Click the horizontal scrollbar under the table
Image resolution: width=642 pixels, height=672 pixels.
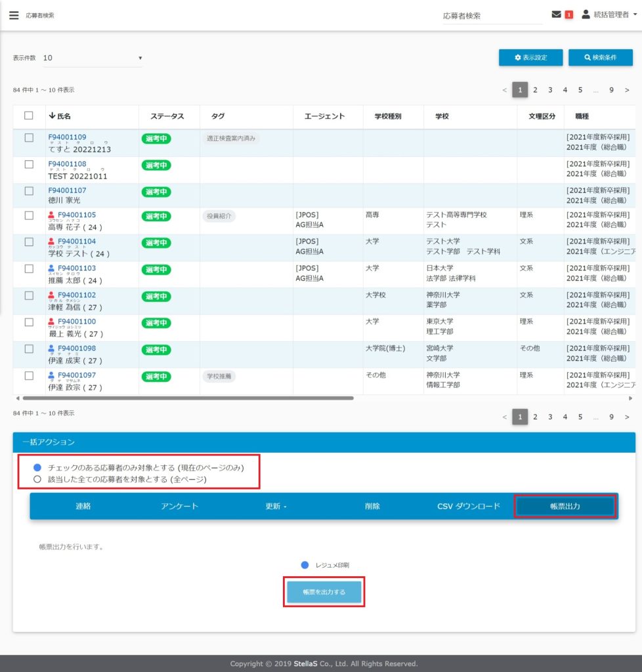pyautogui.click(x=188, y=398)
